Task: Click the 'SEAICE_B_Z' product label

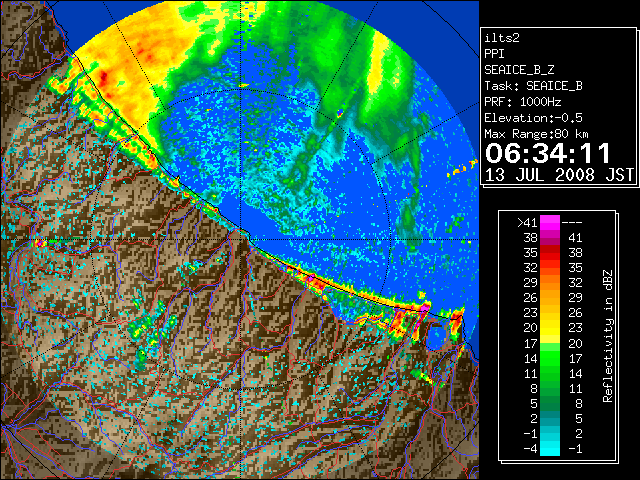Action: [519, 70]
